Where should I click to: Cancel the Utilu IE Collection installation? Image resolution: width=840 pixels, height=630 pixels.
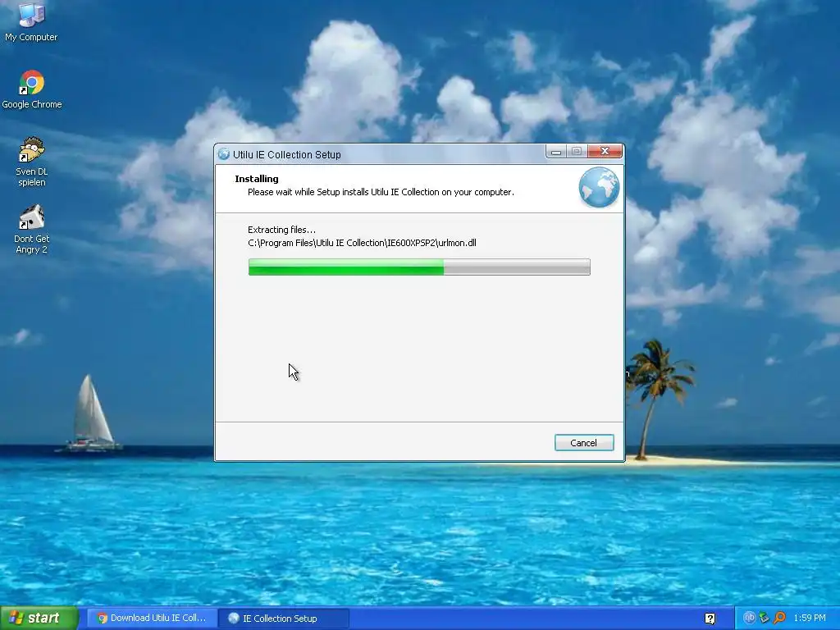584,442
